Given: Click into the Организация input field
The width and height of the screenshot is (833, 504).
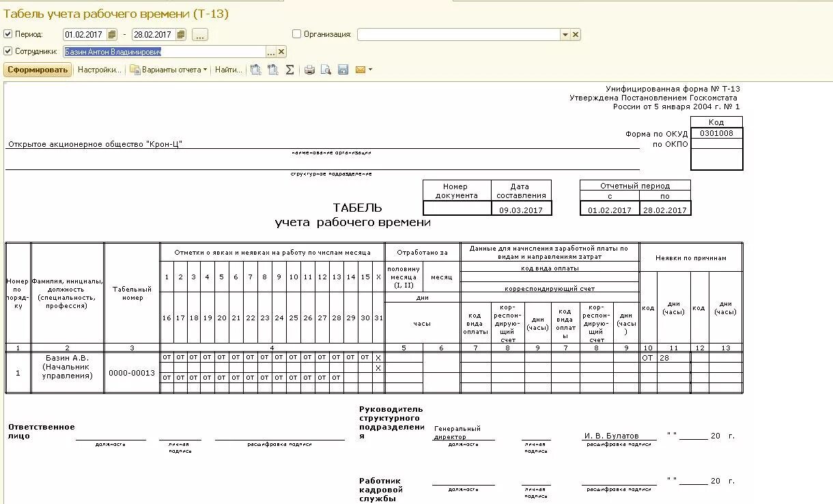Looking at the screenshot, I should click(459, 35).
